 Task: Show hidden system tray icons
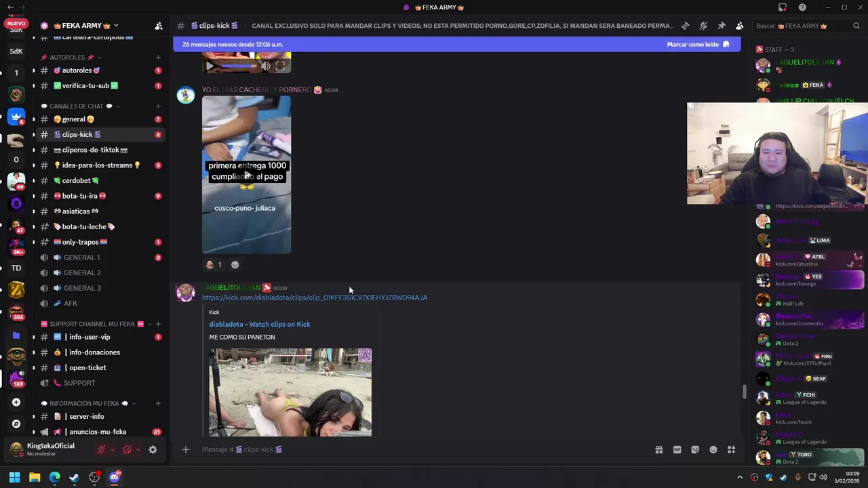(x=740, y=477)
